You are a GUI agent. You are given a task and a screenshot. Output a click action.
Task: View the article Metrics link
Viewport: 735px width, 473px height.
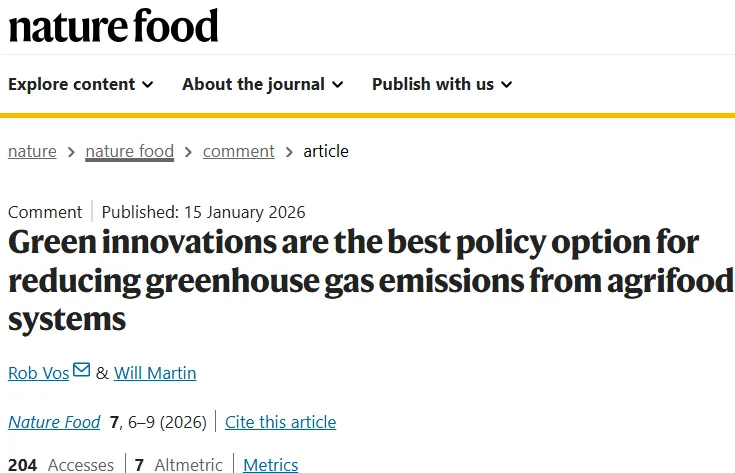[271, 465]
